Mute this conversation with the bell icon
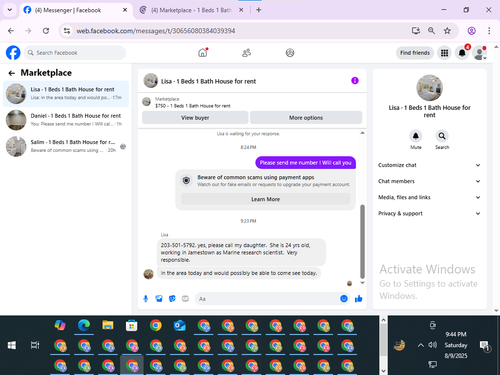500x375 pixels. coord(416,136)
